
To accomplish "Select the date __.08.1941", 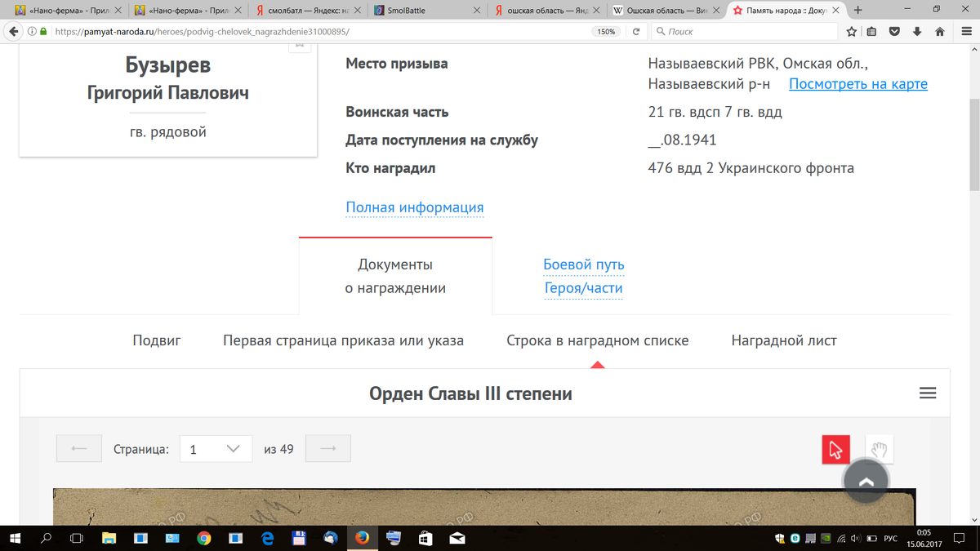I will [682, 140].
